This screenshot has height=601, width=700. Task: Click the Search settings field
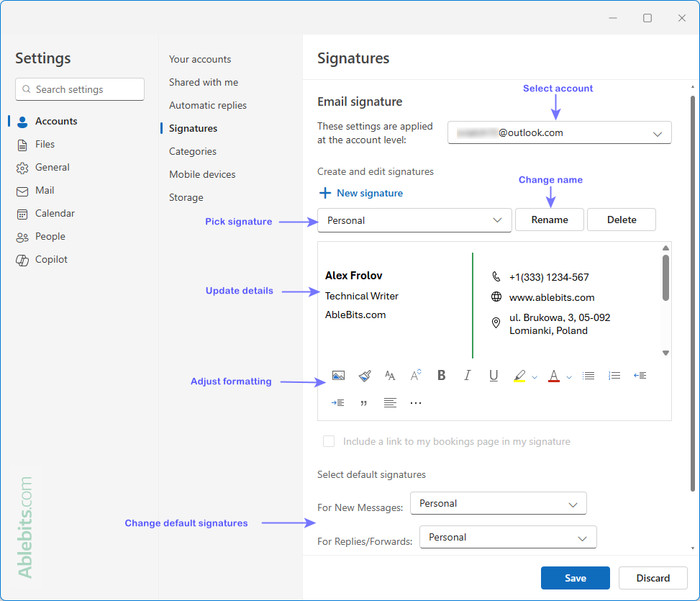(79, 89)
